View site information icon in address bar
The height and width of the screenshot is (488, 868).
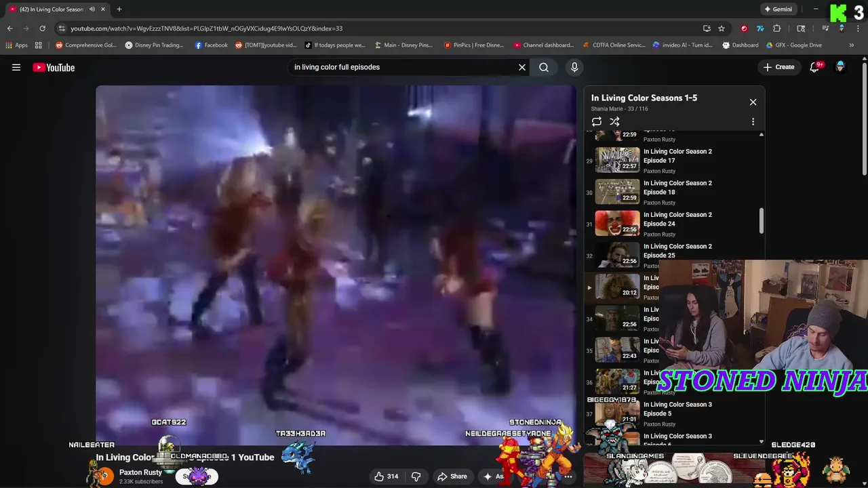click(x=62, y=28)
